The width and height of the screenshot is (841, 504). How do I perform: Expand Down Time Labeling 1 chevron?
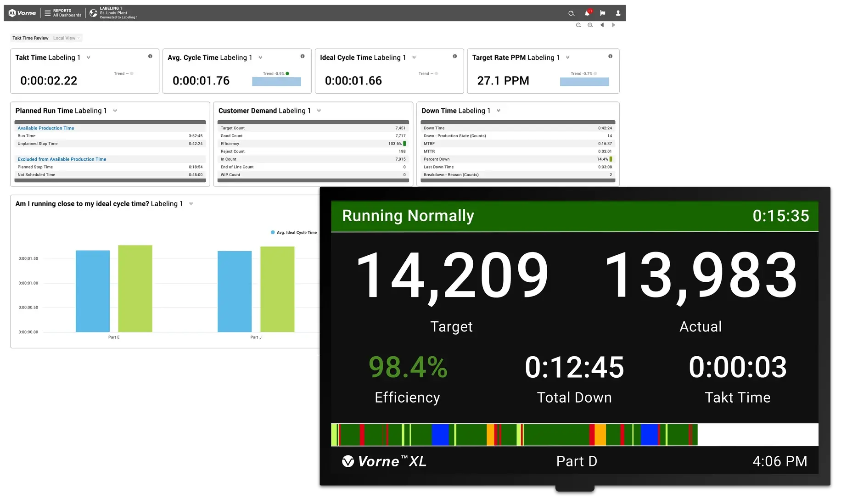499,111
